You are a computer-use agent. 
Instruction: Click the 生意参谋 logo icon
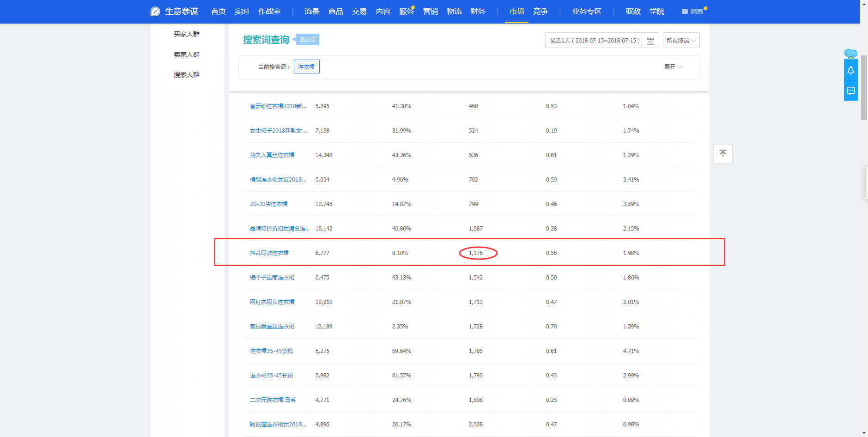pyautogui.click(x=155, y=12)
